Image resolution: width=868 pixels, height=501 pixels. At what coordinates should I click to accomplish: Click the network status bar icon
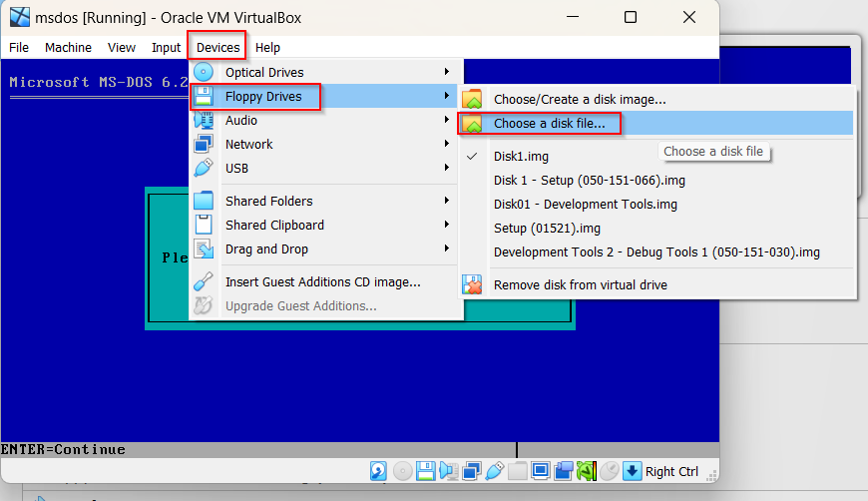click(471, 471)
